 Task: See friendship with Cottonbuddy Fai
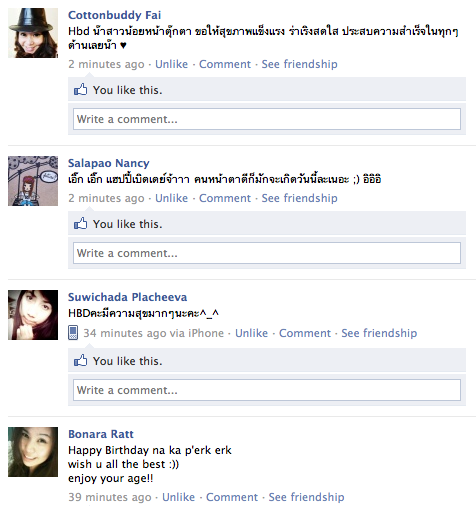pos(299,64)
